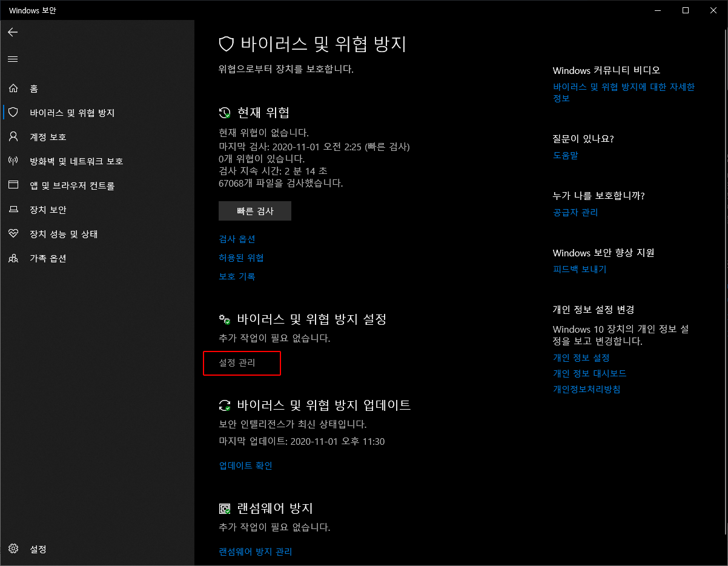Click the text 67068개 파일을 검사했습니다.
Image resolution: width=728 pixels, height=566 pixels.
coord(281,182)
